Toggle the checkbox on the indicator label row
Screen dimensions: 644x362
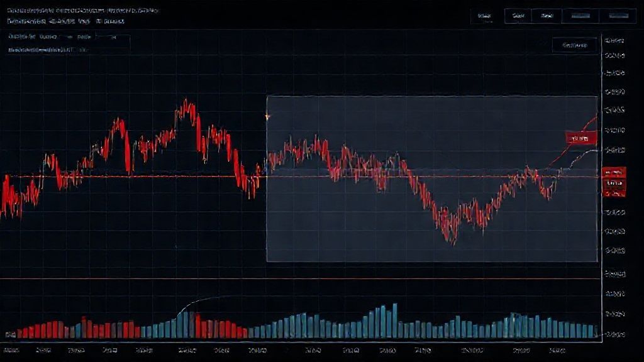point(10,49)
